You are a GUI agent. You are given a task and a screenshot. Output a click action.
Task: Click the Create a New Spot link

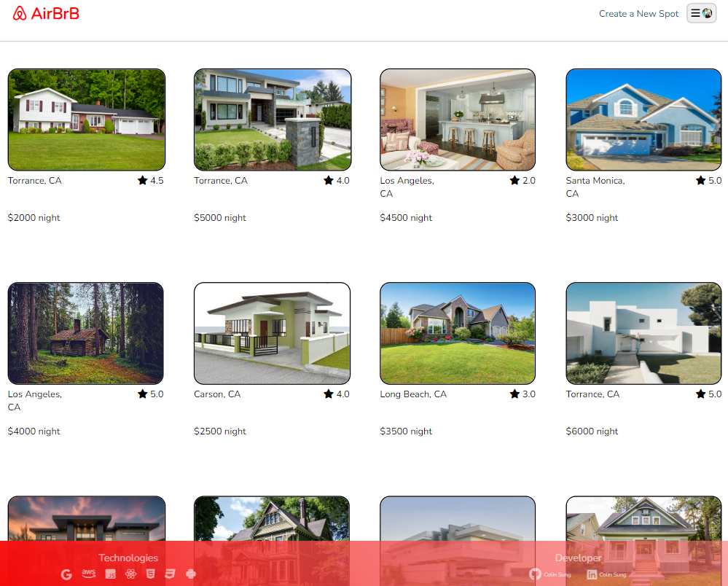pyautogui.click(x=638, y=14)
